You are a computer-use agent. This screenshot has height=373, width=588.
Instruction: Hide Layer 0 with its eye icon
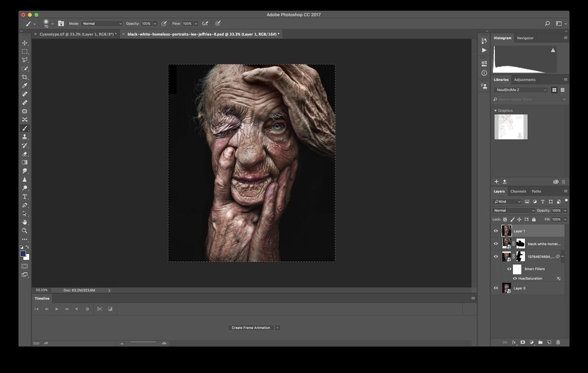click(496, 288)
